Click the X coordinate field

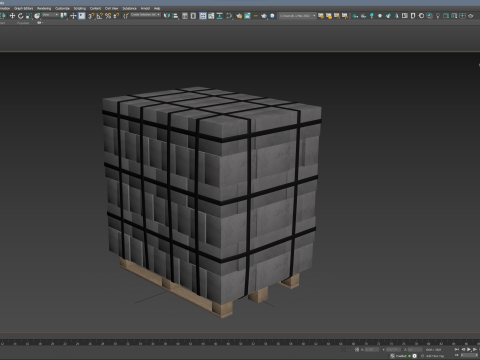(372, 350)
